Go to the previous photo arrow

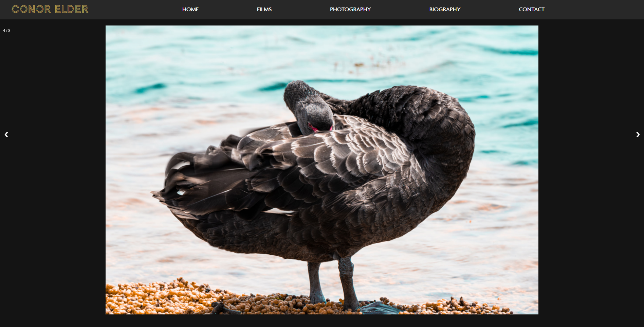pos(6,135)
